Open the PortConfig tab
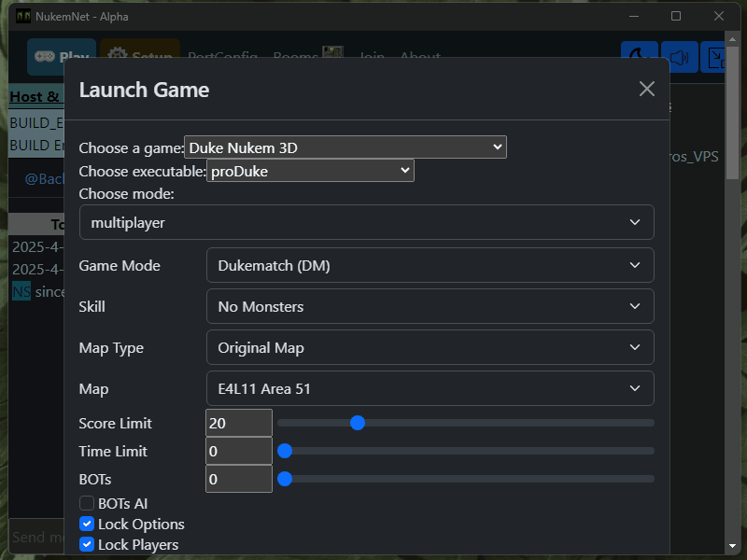 click(222, 54)
